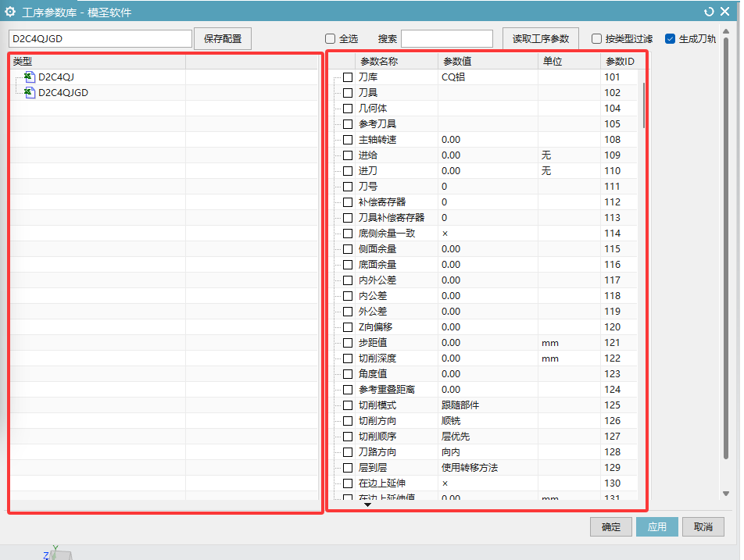
Task: Check the 刀号 parameter checkbox
Action: 348,187
